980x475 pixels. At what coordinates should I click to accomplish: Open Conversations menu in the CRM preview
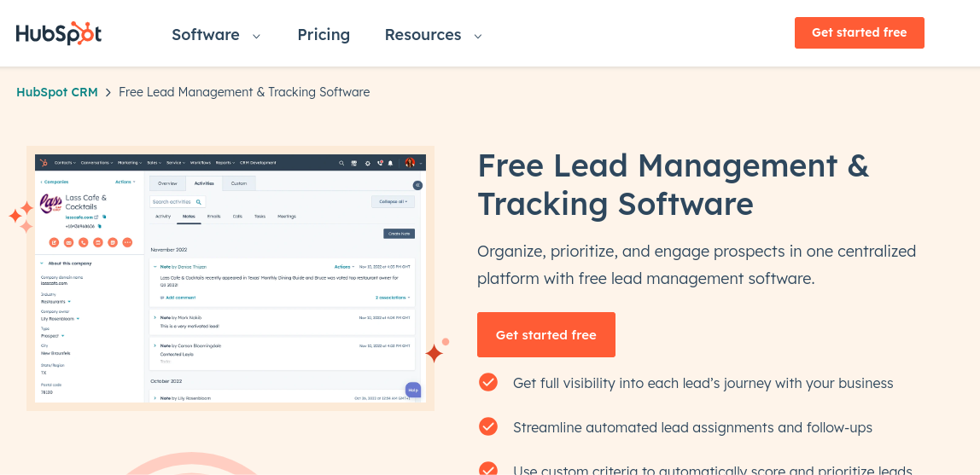pos(96,163)
